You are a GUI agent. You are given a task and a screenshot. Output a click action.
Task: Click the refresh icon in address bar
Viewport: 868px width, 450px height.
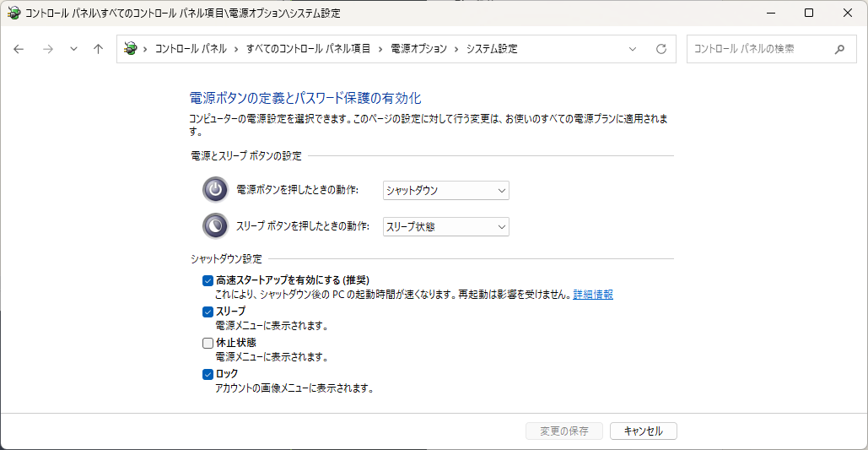(x=661, y=49)
